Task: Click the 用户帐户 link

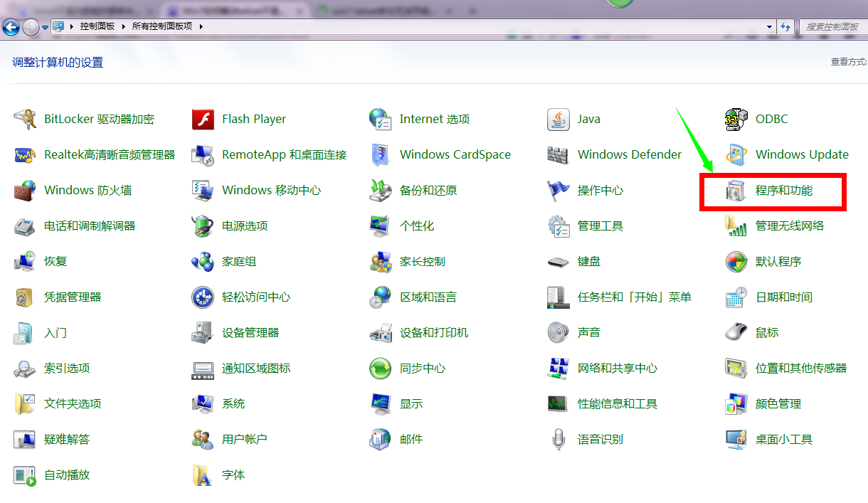Action: [245, 439]
